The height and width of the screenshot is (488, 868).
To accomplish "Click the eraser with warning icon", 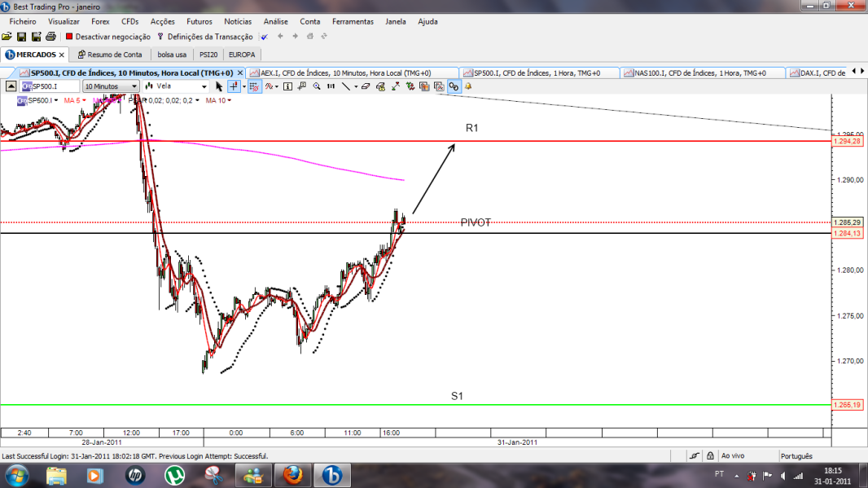I will point(381,86).
